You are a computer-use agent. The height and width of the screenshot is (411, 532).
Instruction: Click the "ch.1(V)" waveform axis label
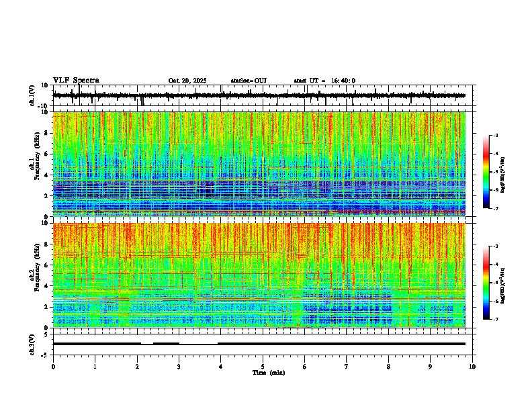pos(32,96)
